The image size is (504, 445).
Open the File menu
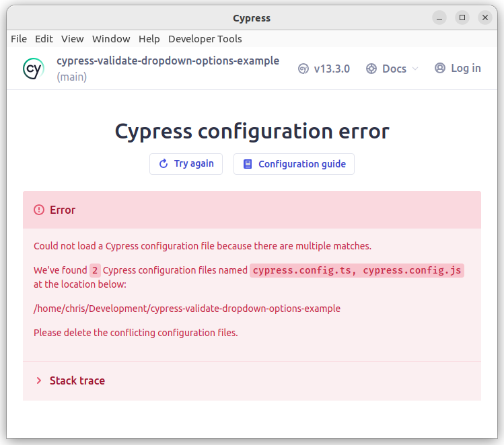[x=19, y=39]
